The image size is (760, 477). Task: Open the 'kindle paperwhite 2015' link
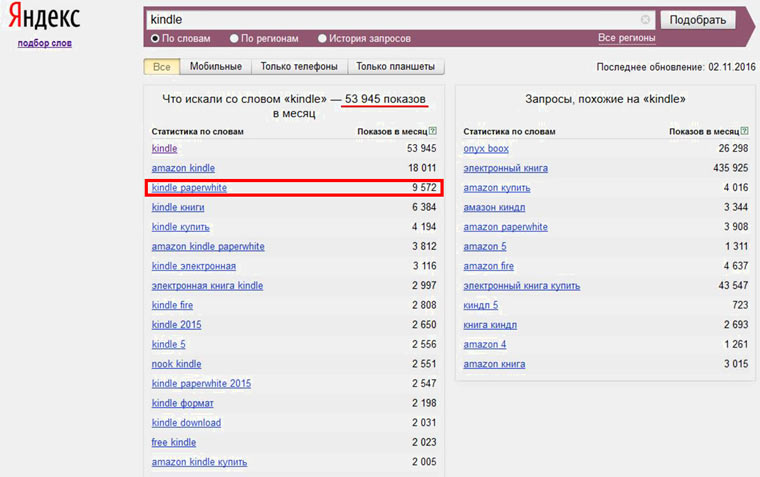[201, 383]
